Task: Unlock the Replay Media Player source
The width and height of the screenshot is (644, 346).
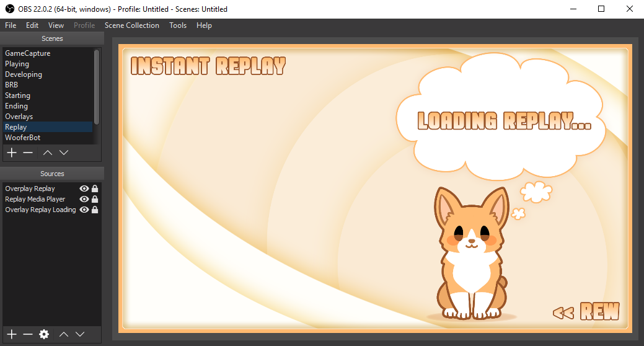Action: (x=95, y=199)
